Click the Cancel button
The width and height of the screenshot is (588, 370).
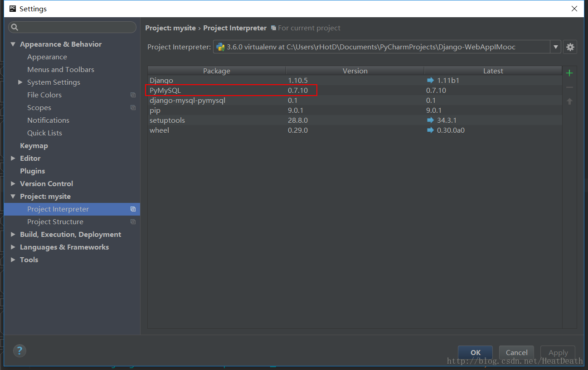pos(517,353)
